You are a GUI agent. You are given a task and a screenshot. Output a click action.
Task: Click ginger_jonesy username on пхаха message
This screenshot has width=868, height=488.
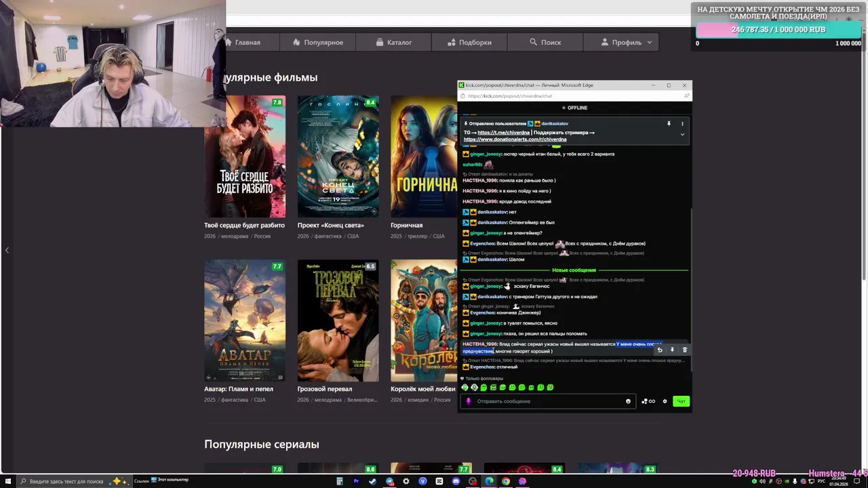486,333
